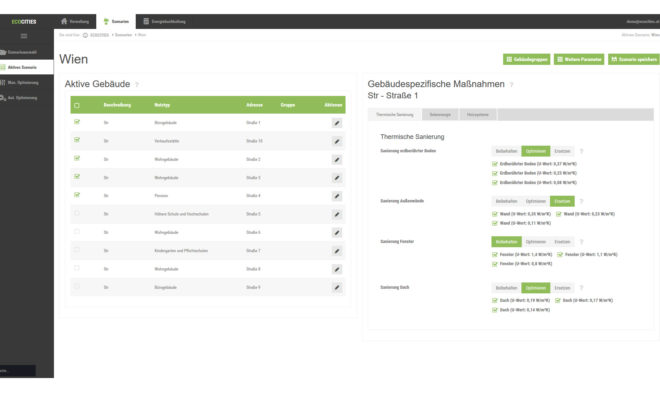Click pencil icon for Straße 10 row
Viewport: 660px width, 420px height.
click(337, 141)
